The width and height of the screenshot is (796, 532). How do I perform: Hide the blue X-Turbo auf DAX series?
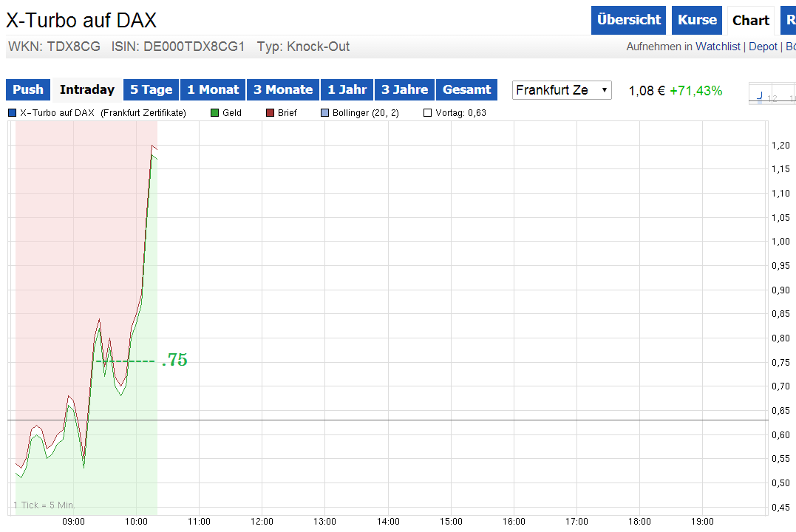(10, 112)
